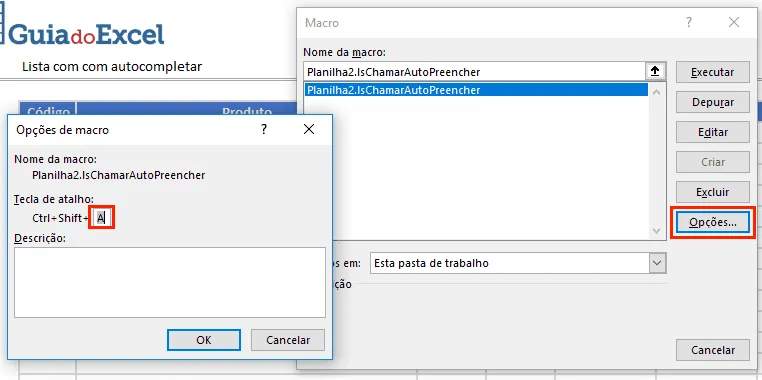Open the macro editor with Editar
The height and width of the screenshot is (380, 762).
click(712, 132)
